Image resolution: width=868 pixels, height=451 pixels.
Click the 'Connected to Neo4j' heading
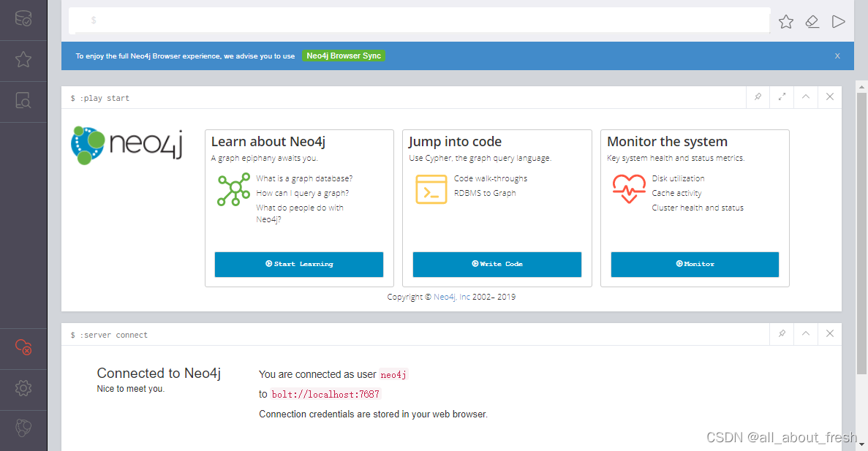point(159,374)
